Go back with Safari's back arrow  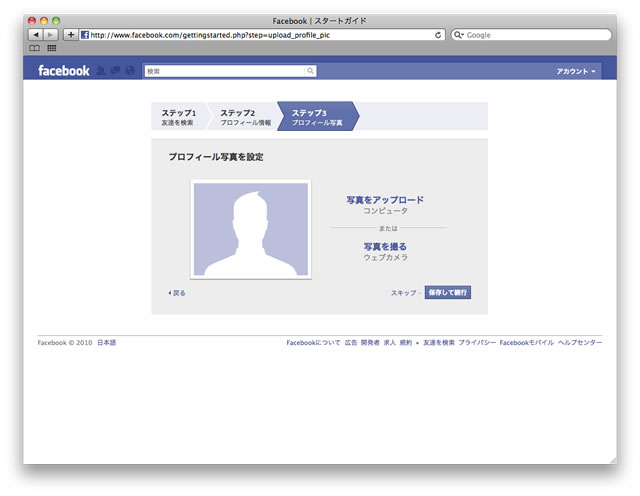pos(36,35)
